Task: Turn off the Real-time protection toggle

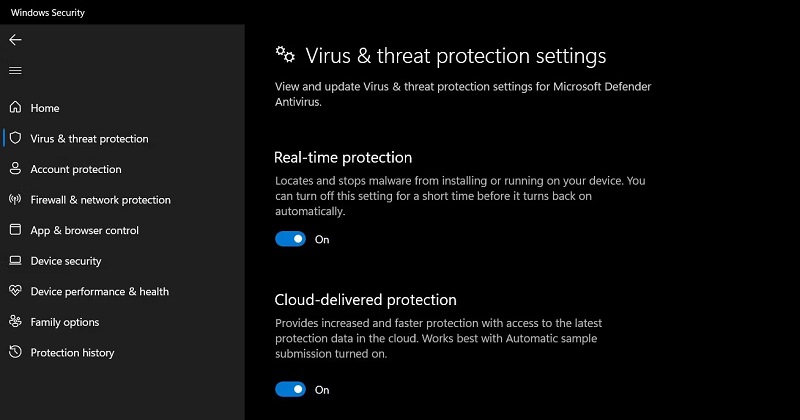Action: pos(291,239)
